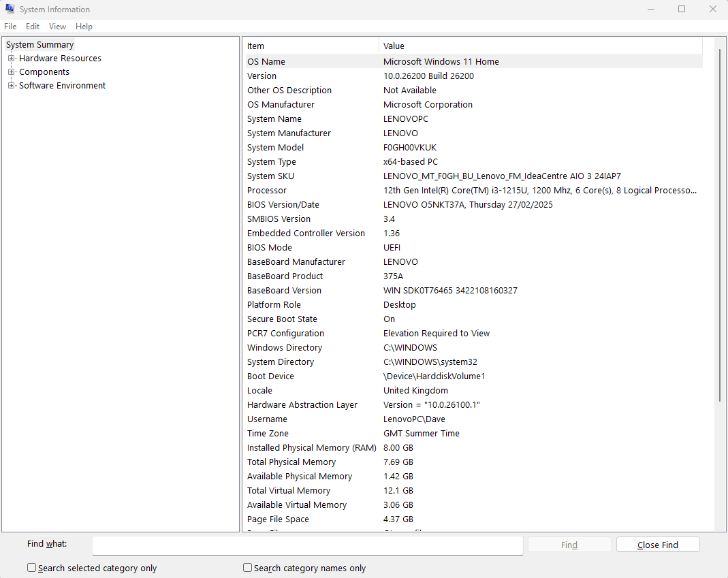Select the System Type row label
This screenshot has width=728, height=578.
271,162
